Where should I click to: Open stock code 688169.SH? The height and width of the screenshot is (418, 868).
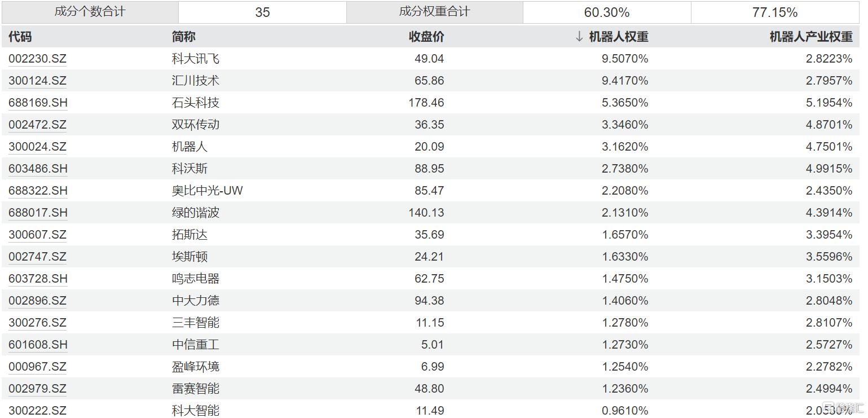click(x=38, y=103)
